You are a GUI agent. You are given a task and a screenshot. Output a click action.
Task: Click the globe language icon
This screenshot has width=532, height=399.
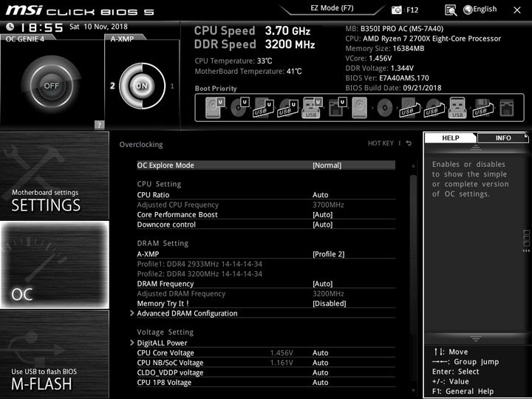click(468, 10)
